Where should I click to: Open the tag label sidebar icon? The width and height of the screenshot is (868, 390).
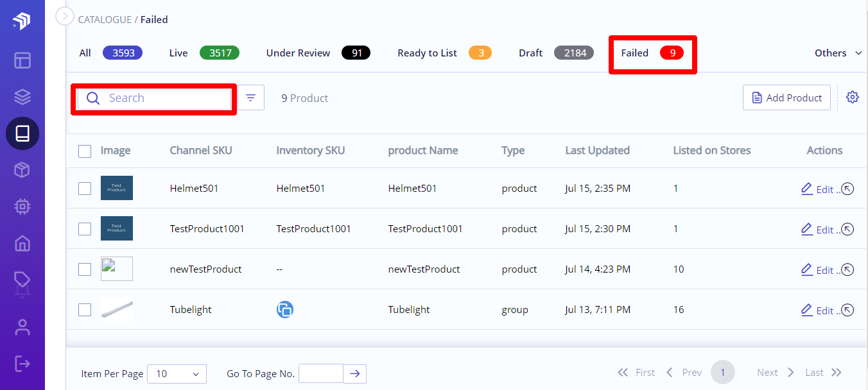click(22, 281)
